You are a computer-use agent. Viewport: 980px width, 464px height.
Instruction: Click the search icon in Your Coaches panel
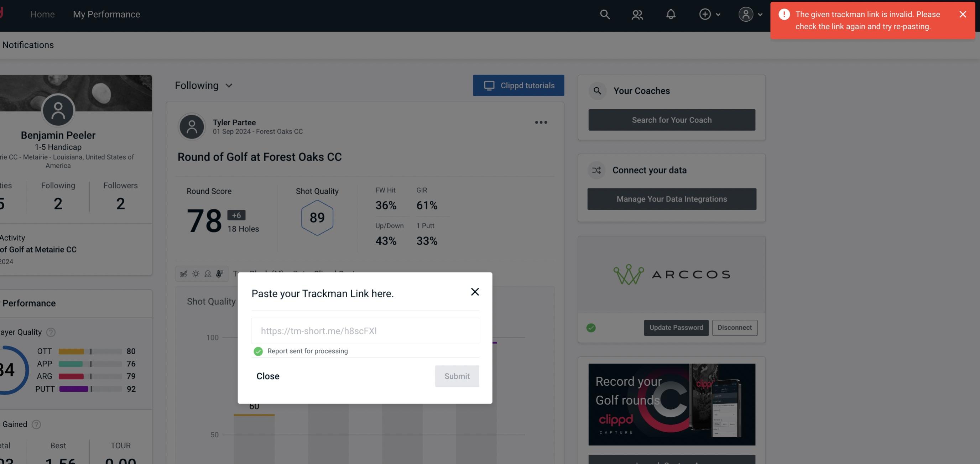point(597,91)
